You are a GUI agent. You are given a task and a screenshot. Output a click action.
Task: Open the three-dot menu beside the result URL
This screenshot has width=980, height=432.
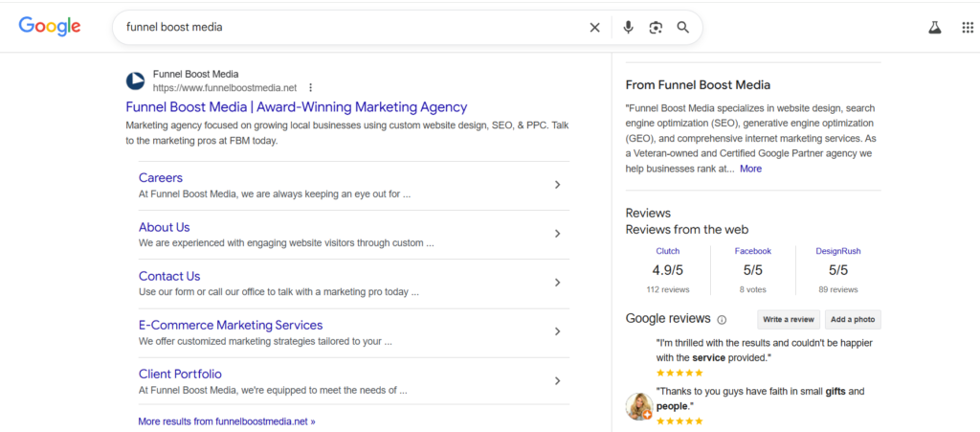[310, 88]
